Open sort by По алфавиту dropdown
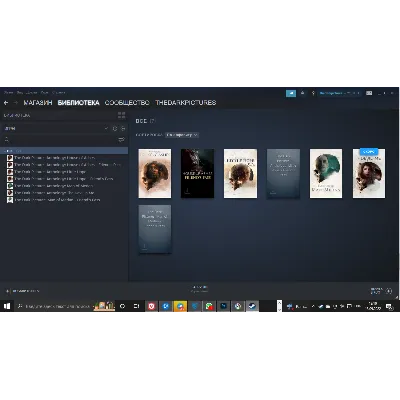The image size is (400, 400). click(182, 135)
